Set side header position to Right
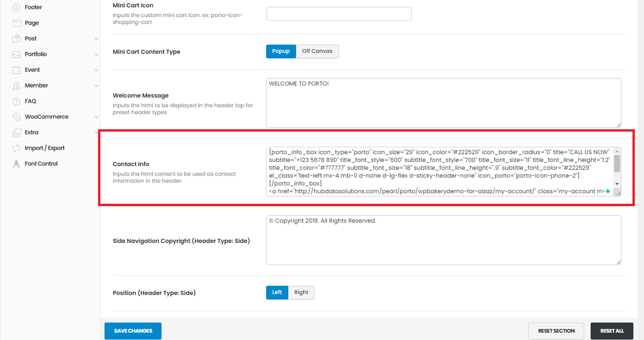This screenshot has width=644, height=340. tap(301, 293)
